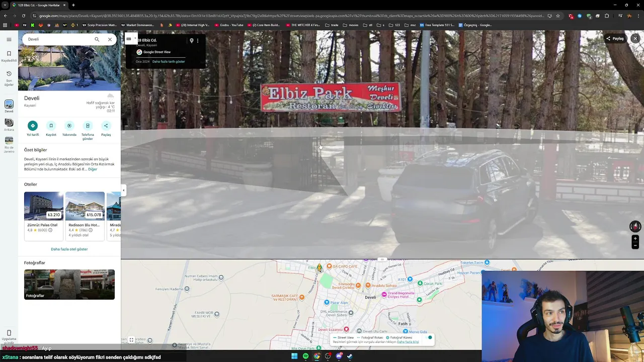
Task: Open Windows Start menu
Action: click(x=294, y=356)
